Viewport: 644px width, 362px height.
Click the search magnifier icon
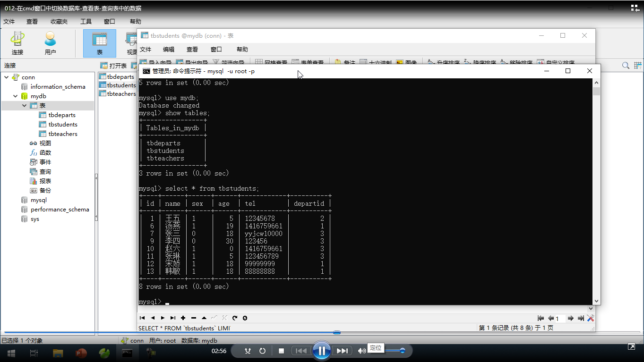tap(625, 66)
